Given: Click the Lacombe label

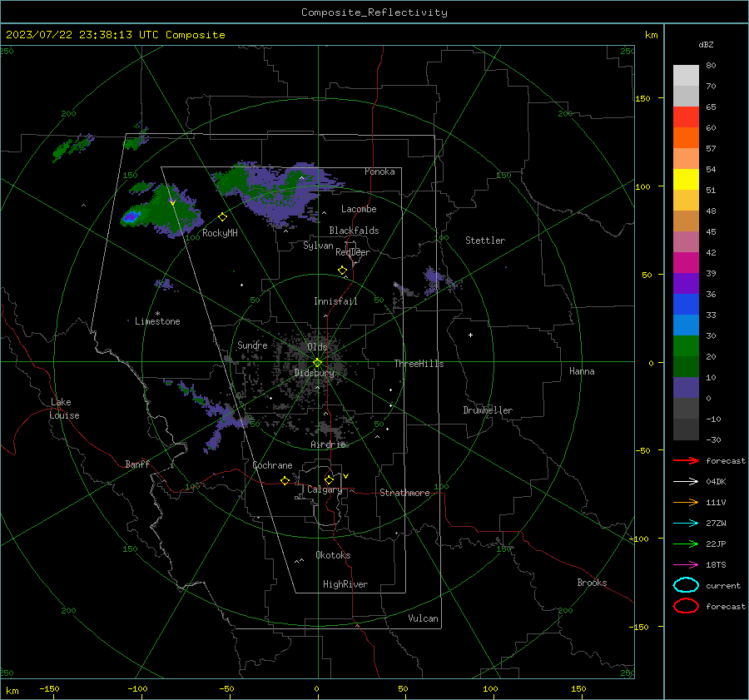Looking at the screenshot, I should pos(359,209).
